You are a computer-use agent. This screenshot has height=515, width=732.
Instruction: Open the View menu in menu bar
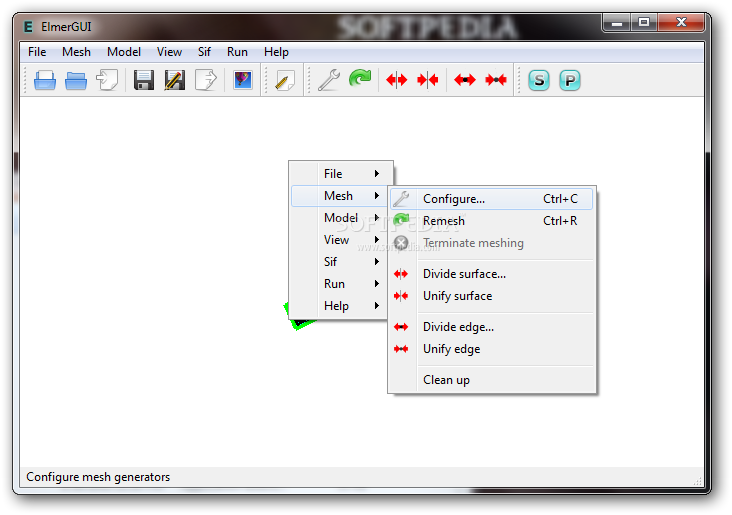(x=169, y=52)
